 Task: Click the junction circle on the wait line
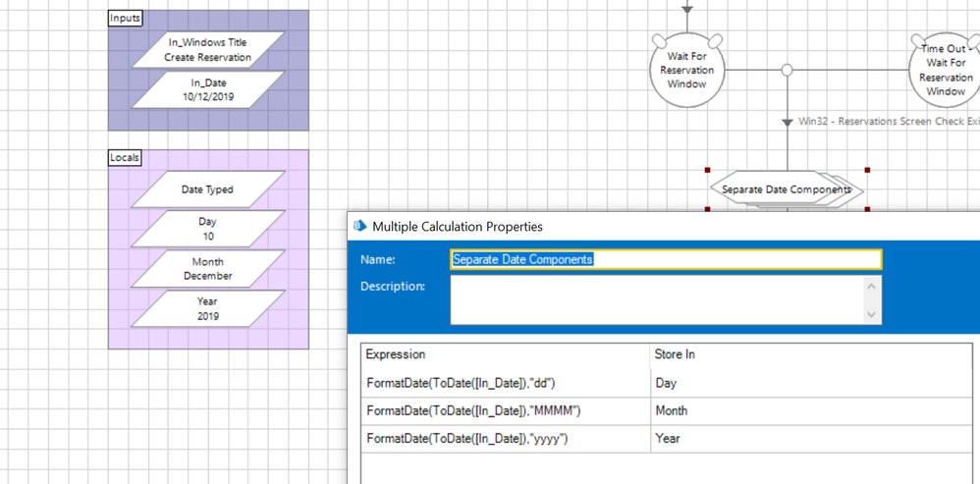pos(787,71)
